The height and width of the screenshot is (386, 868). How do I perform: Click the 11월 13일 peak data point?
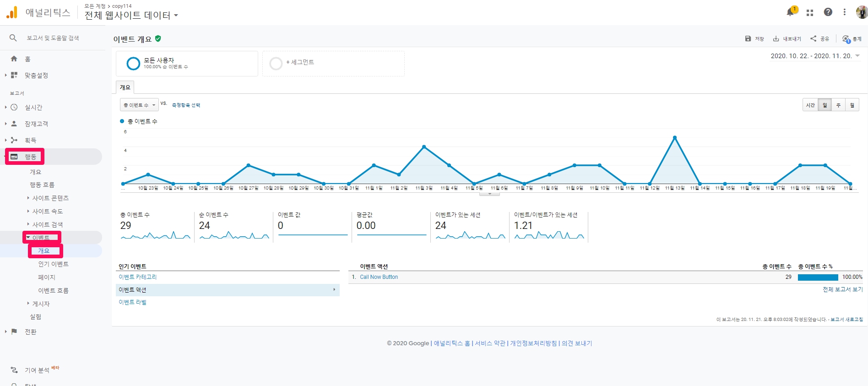(674, 137)
